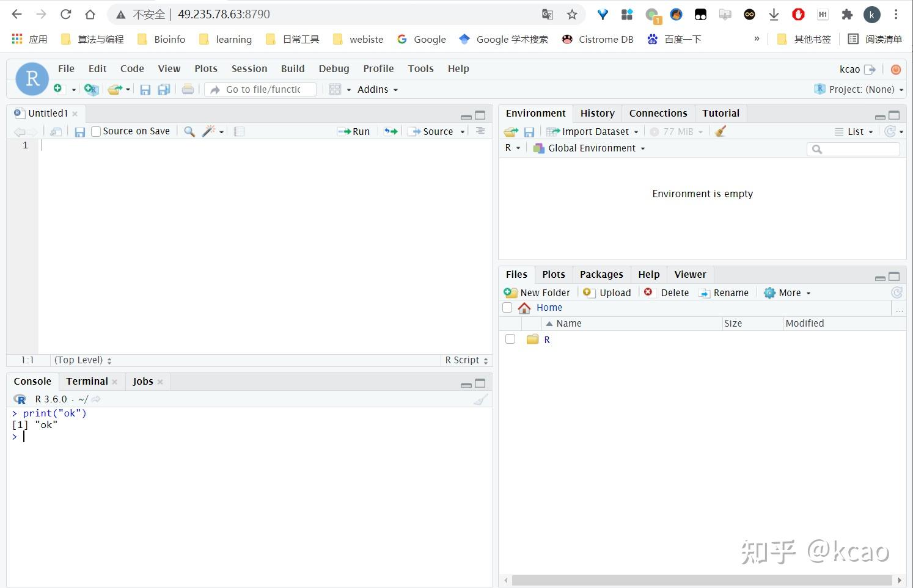This screenshot has width=913, height=588.
Task: Click Load workspace icon in Environment pane
Action: click(x=511, y=132)
